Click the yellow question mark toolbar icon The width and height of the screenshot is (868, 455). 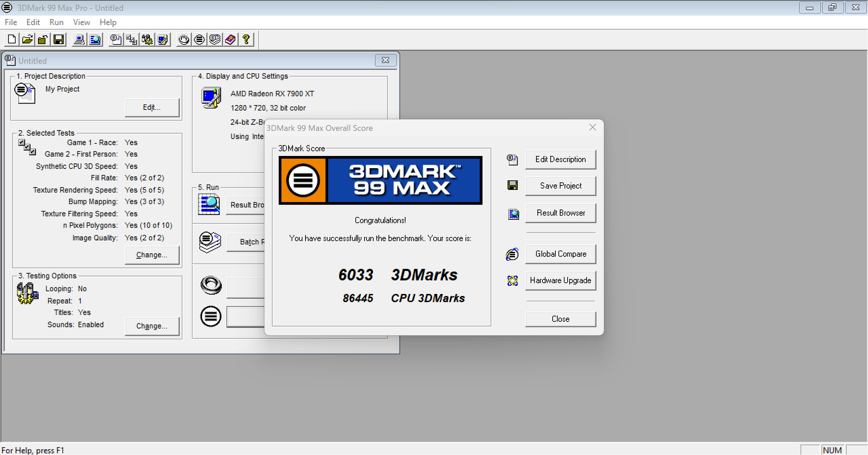246,40
